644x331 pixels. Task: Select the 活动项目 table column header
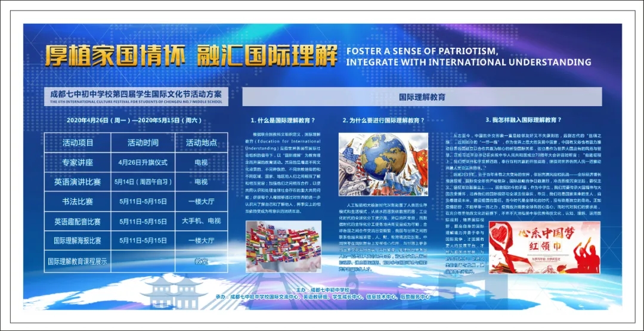point(78,143)
